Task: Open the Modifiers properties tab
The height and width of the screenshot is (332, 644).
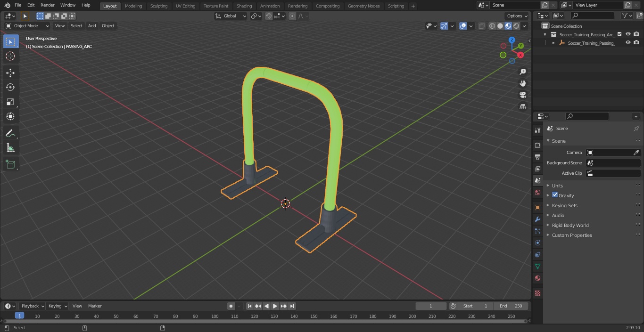Action: [x=537, y=219]
